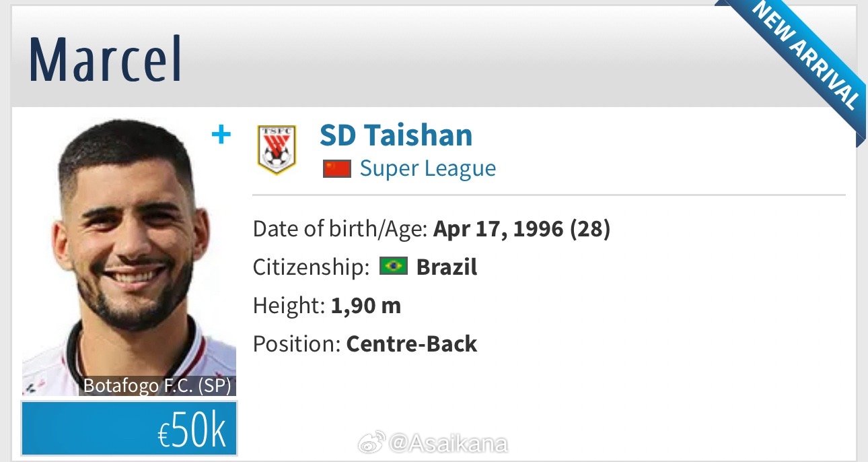Click the Position label
The height and width of the screenshot is (462, 868).
[297, 344]
